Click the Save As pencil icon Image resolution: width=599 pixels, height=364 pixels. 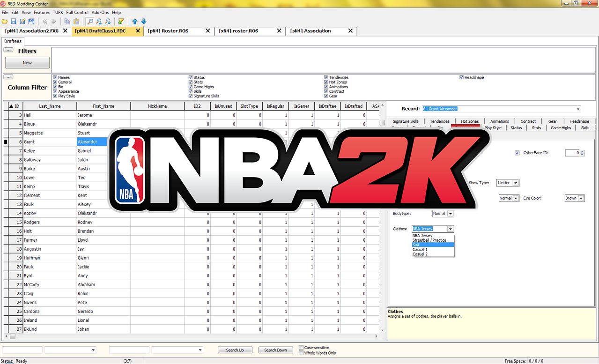[x=22, y=22]
